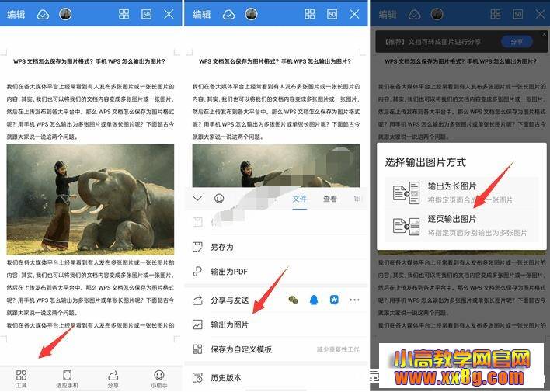Viewport: 550px width, 392px height.
Task: Tap the cropped elephant photo above file menu
Action: click(276, 165)
